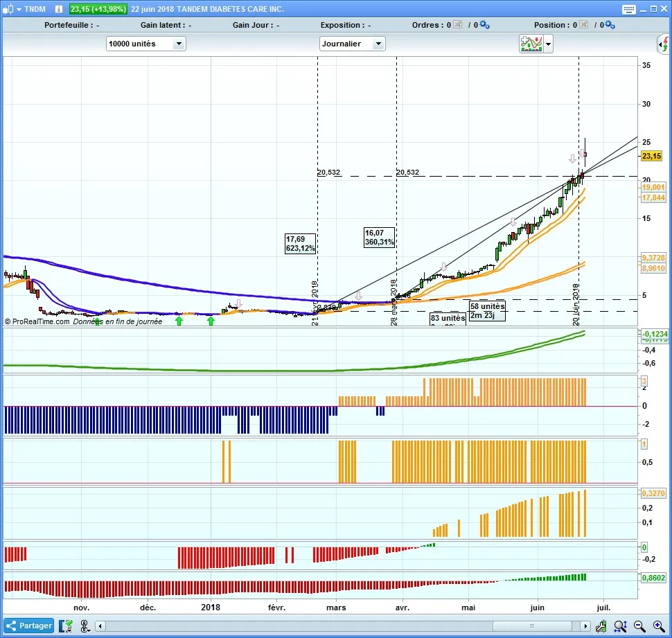Click the horizontal scrollbar left arrow
The image size is (672, 638).
click(101, 626)
